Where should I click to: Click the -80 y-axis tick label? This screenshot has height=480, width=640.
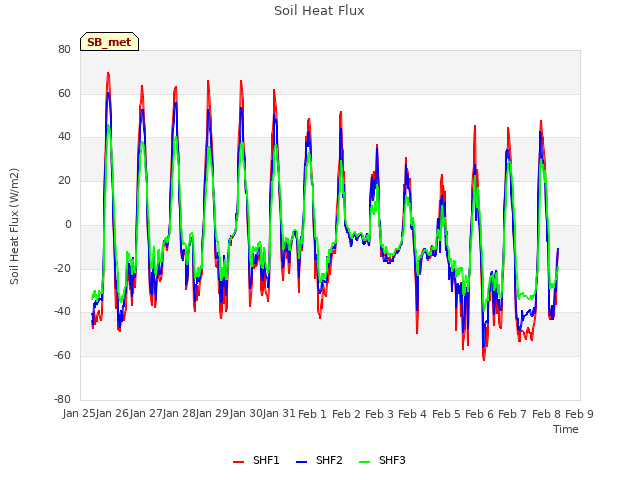click(x=62, y=400)
